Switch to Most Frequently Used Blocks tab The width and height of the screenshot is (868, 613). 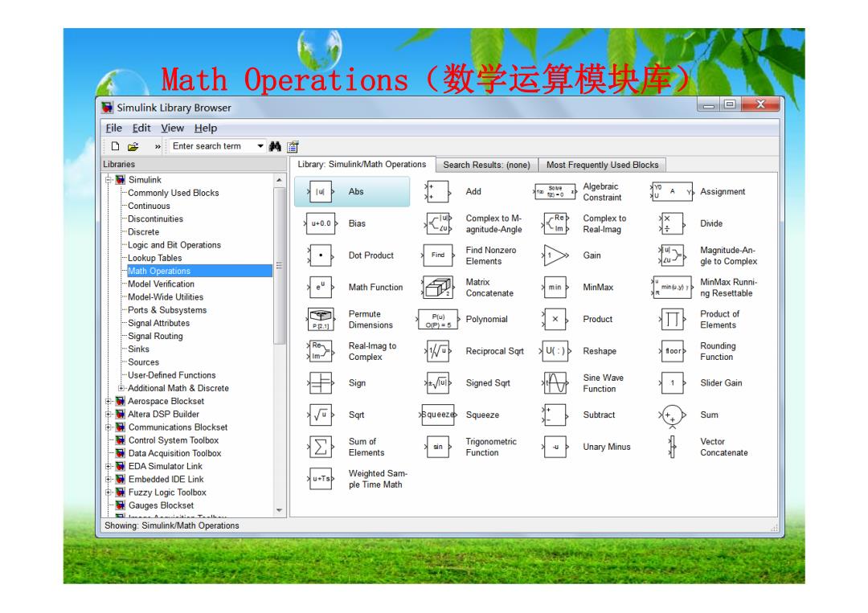tap(602, 165)
